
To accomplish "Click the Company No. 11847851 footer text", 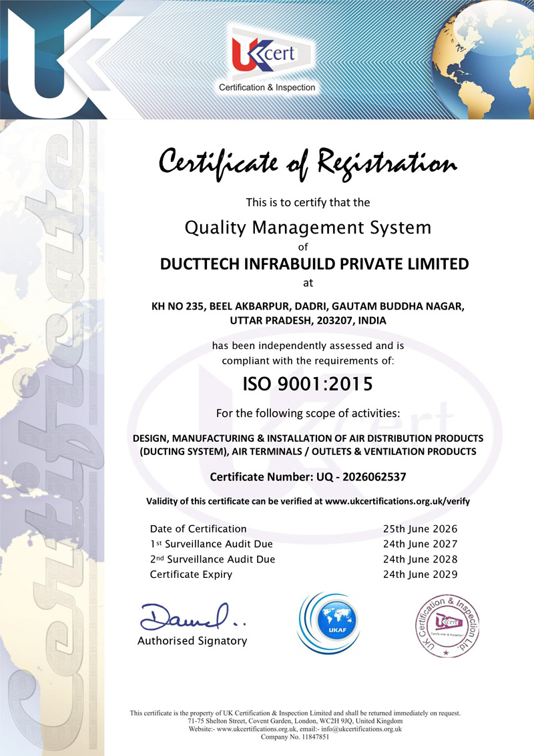I will [295, 737].
